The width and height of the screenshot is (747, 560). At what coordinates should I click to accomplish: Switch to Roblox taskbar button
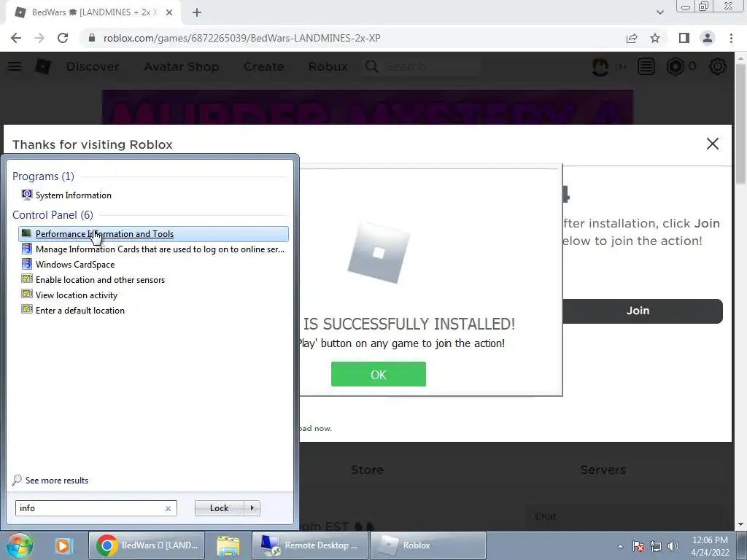[x=427, y=545]
